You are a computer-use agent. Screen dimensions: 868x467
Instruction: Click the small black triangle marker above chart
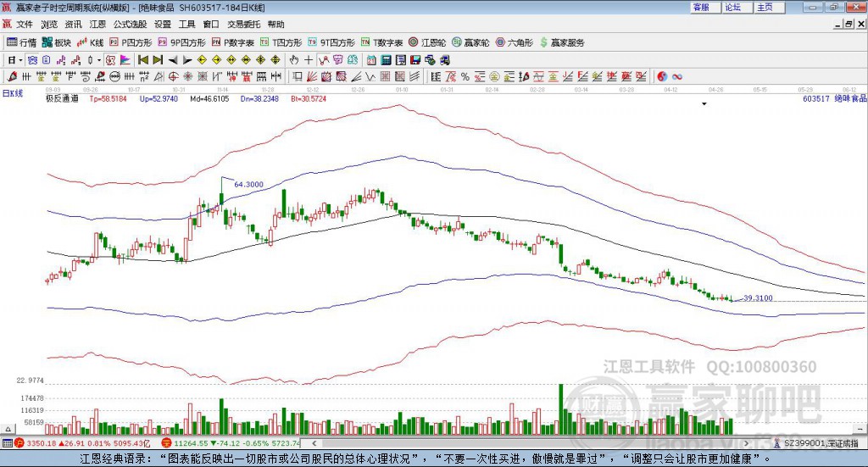click(x=704, y=103)
